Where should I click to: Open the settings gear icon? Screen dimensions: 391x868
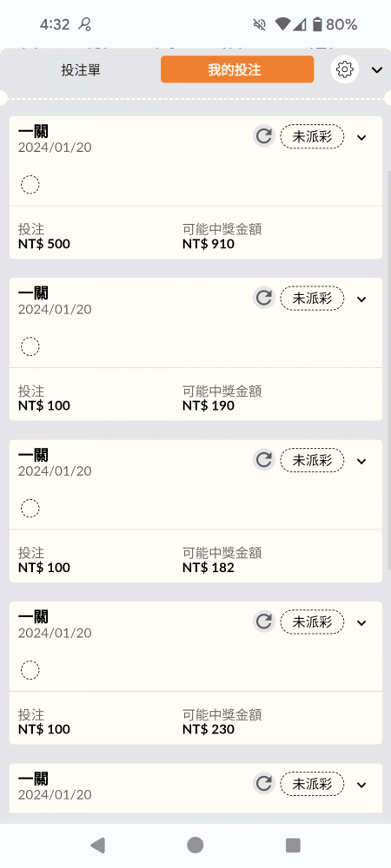pos(344,69)
